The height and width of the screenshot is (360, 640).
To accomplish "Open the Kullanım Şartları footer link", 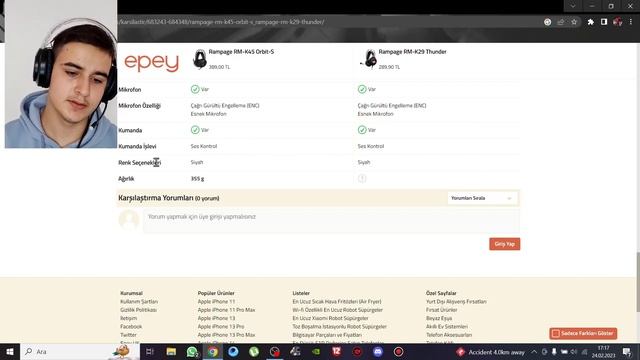I will pyautogui.click(x=139, y=302).
